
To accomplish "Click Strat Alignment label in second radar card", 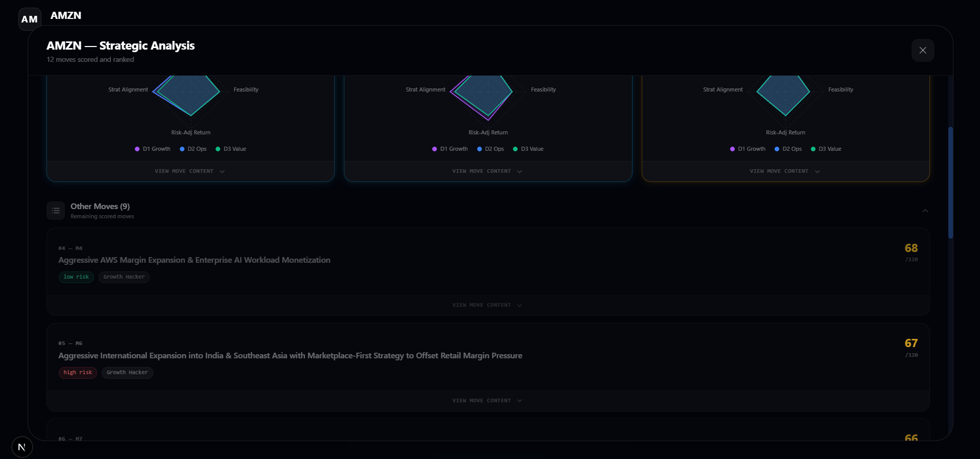I will coord(426,89).
